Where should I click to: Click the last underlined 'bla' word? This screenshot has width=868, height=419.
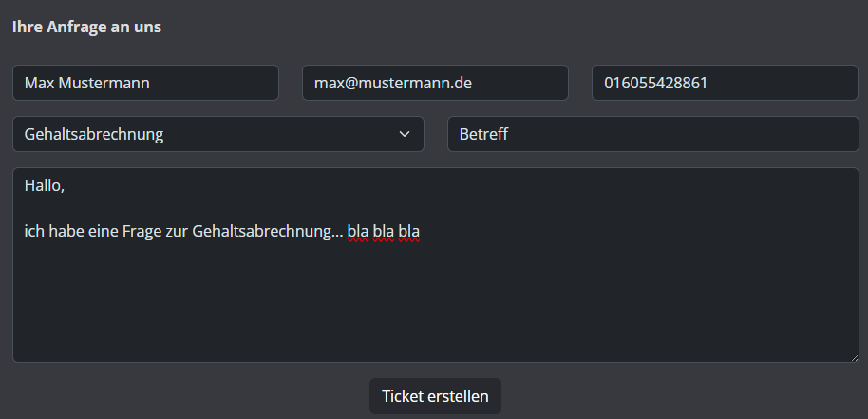pyautogui.click(x=409, y=232)
